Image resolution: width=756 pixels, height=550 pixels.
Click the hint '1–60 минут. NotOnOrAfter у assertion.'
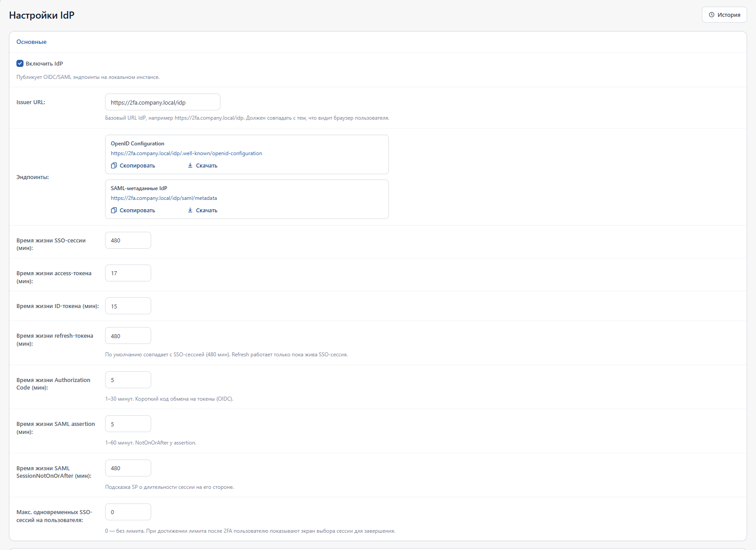click(x=151, y=443)
